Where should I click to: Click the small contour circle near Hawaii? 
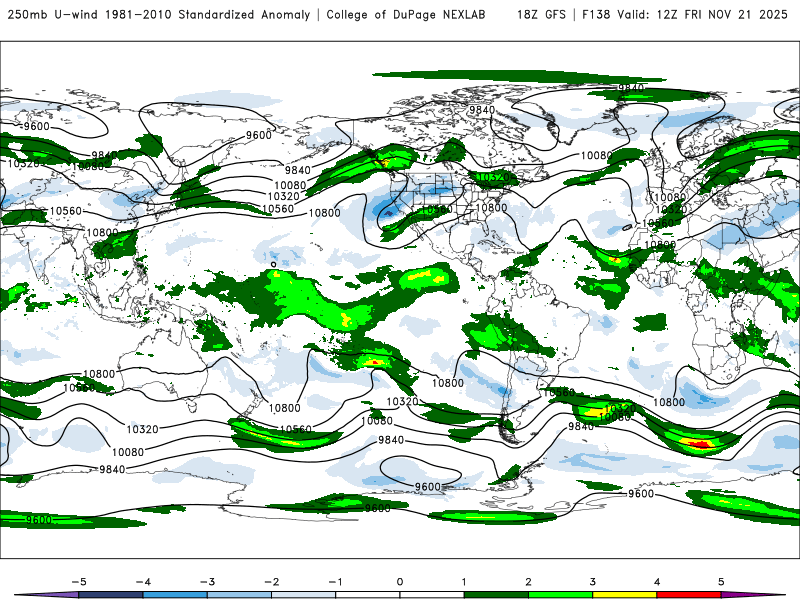pos(273,264)
